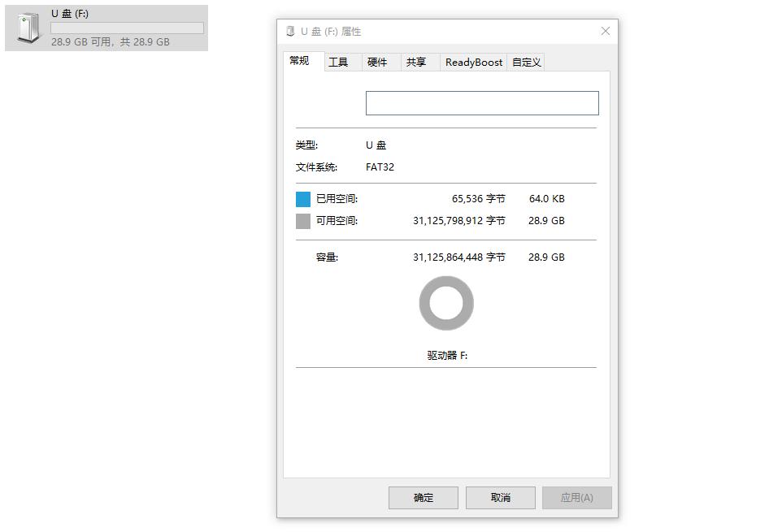Click the capacity bar under U 盘 (F:)

point(128,27)
